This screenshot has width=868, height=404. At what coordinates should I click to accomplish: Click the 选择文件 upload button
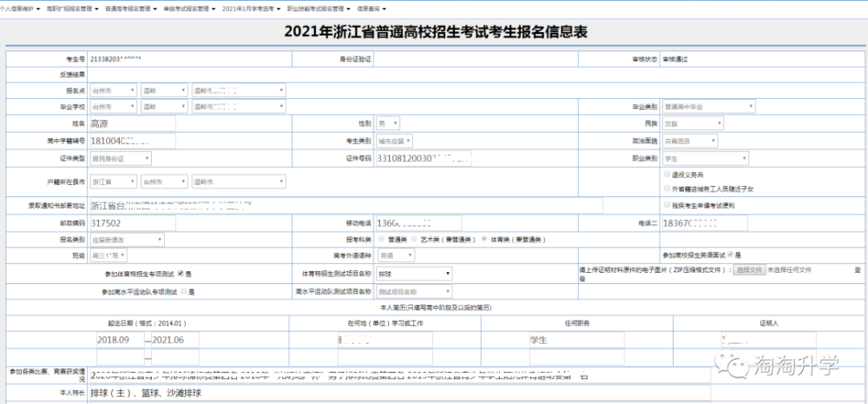[750, 270]
